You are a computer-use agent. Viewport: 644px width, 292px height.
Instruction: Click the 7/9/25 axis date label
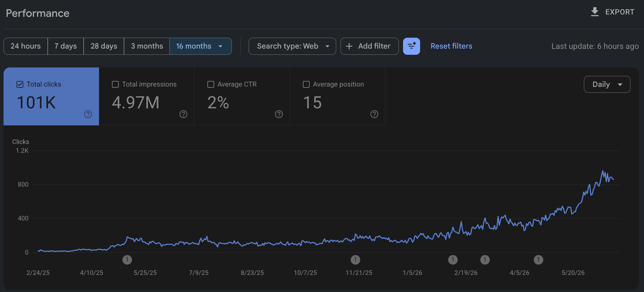click(x=199, y=273)
